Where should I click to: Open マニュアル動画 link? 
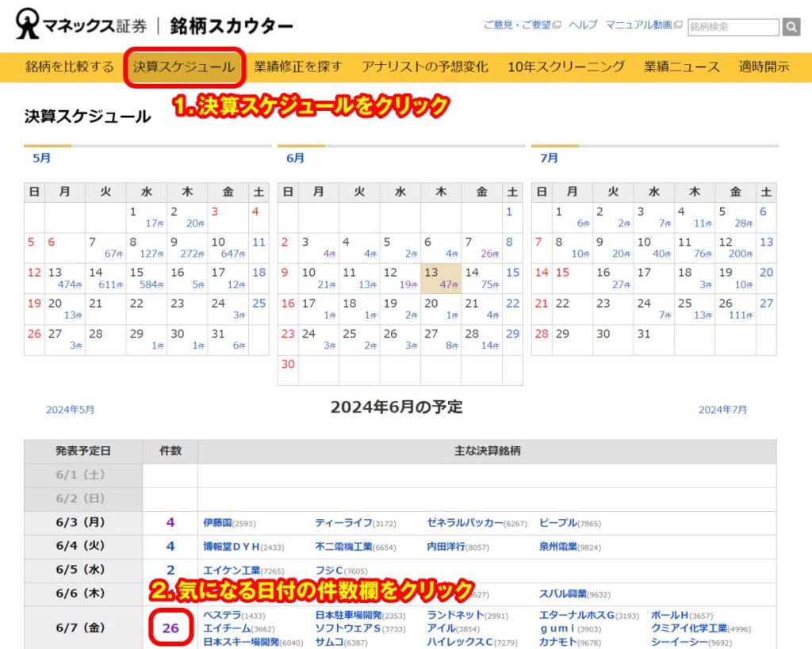click(x=644, y=25)
